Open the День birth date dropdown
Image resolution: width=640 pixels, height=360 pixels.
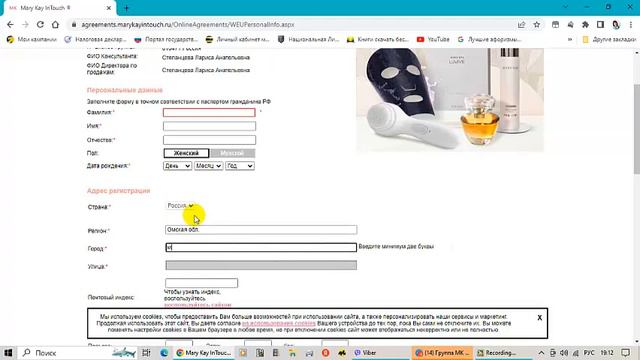point(177,166)
